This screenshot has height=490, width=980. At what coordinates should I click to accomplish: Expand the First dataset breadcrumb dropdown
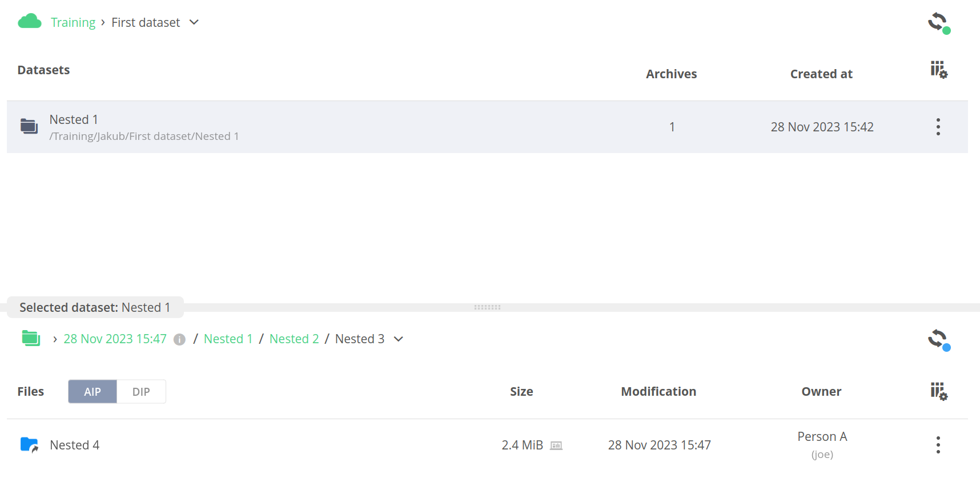point(194,22)
